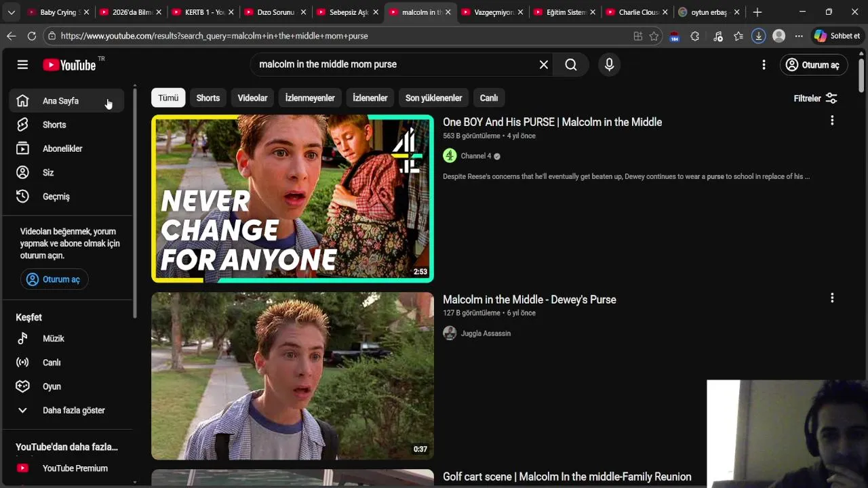Open browser favorites list icon
868x488 pixels.
click(738, 36)
